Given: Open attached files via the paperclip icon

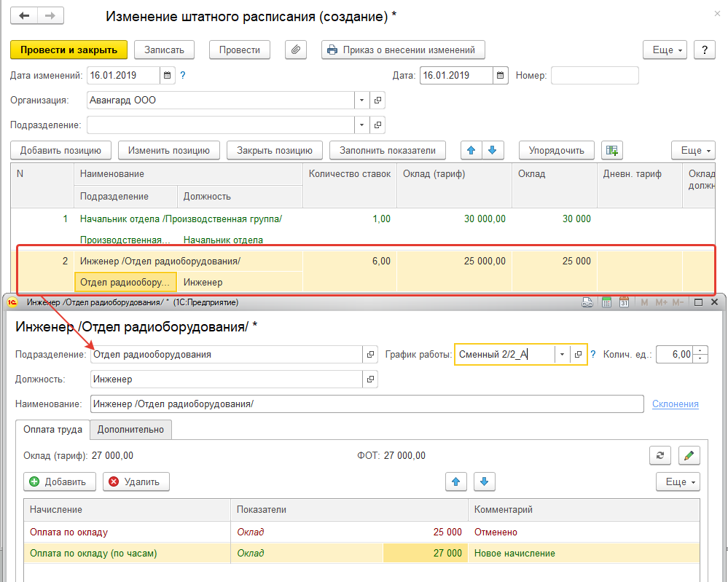Looking at the screenshot, I should tap(295, 50).
